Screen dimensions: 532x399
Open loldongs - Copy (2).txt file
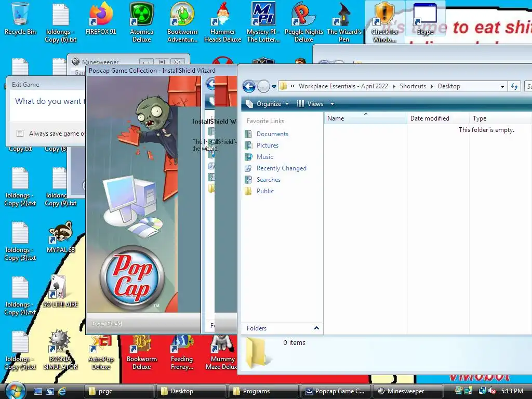[20, 187]
